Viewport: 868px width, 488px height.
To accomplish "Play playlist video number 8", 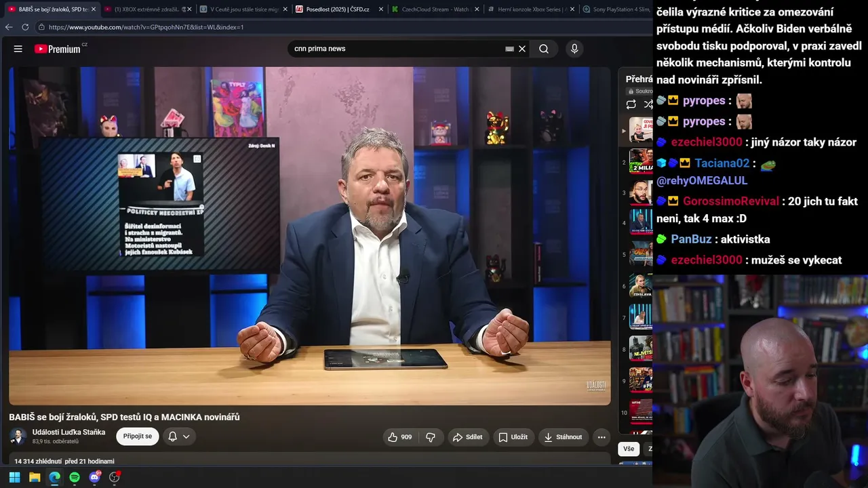I will pos(641,349).
